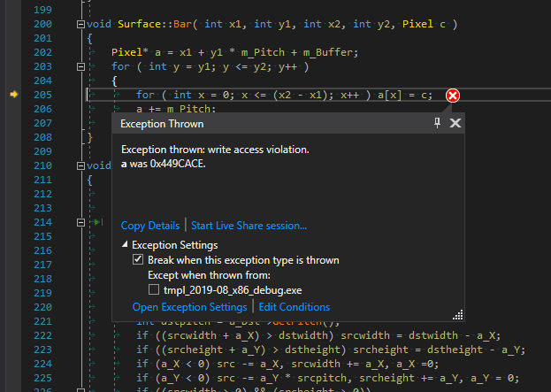Open Exception Settings link

[x=190, y=307]
